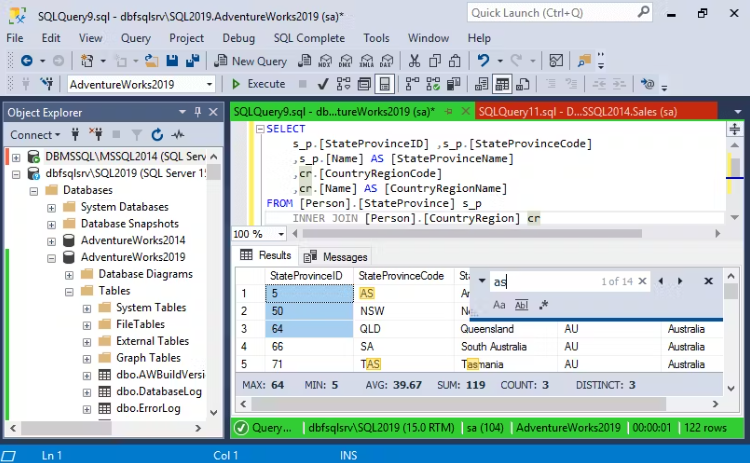Open the Query menu

135,38
